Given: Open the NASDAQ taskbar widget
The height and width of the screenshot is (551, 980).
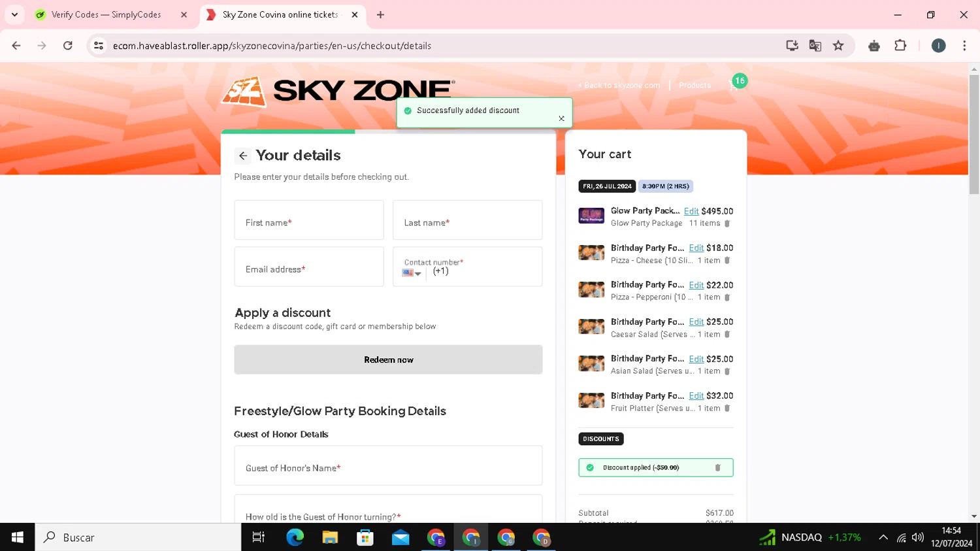Looking at the screenshot, I should point(810,537).
